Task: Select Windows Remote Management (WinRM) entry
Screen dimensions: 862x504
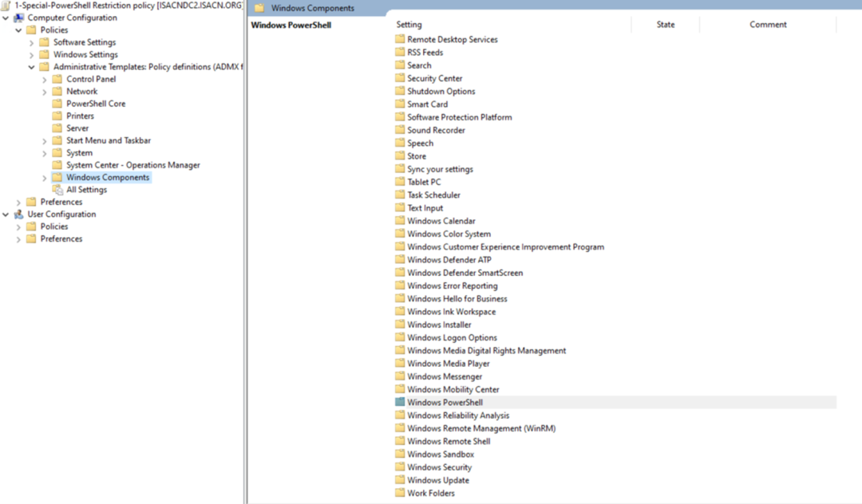Action: 481,428
